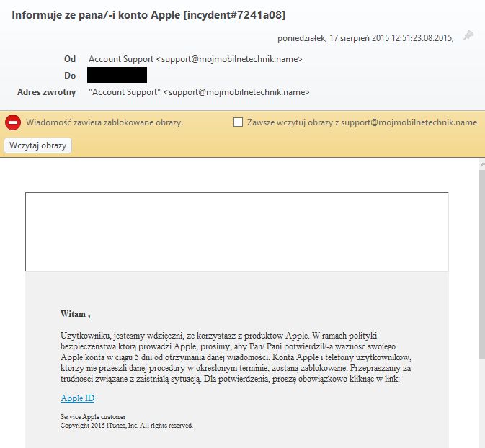Click the Adres zwrotny reply-to address
485x448 pixels.
point(199,92)
